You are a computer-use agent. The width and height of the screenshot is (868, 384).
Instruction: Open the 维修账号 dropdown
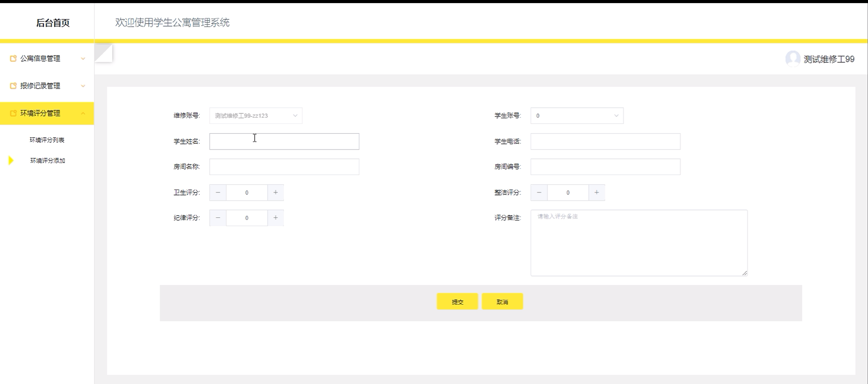(255, 115)
